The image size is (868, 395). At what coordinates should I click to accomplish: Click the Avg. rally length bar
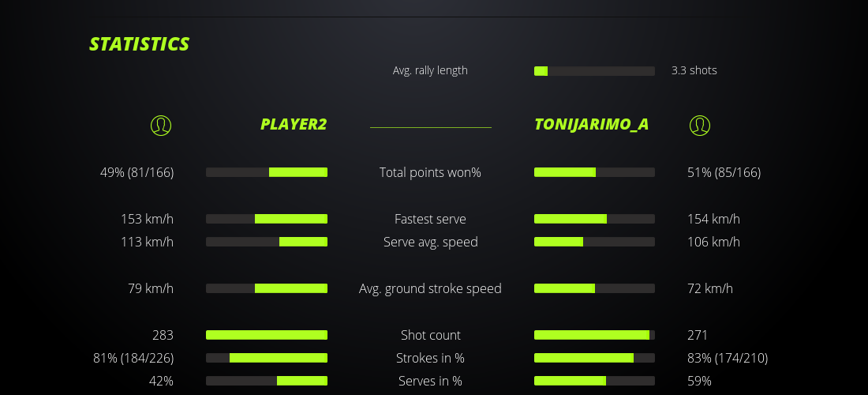594,71
